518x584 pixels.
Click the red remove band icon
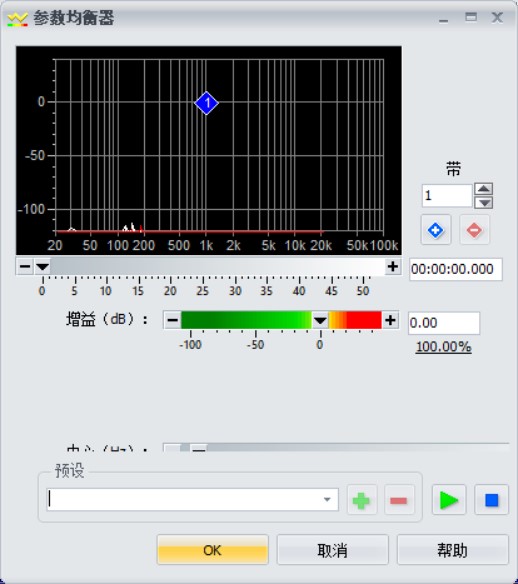coord(474,230)
